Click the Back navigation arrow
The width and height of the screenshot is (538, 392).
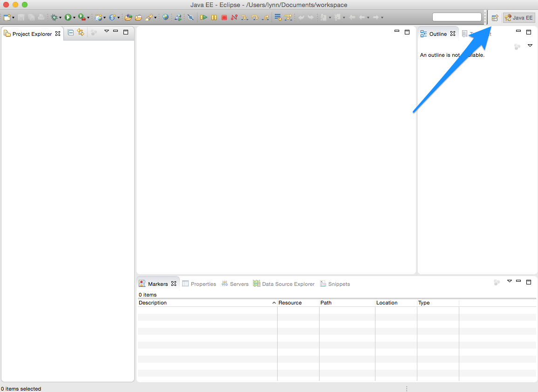pos(361,17)
